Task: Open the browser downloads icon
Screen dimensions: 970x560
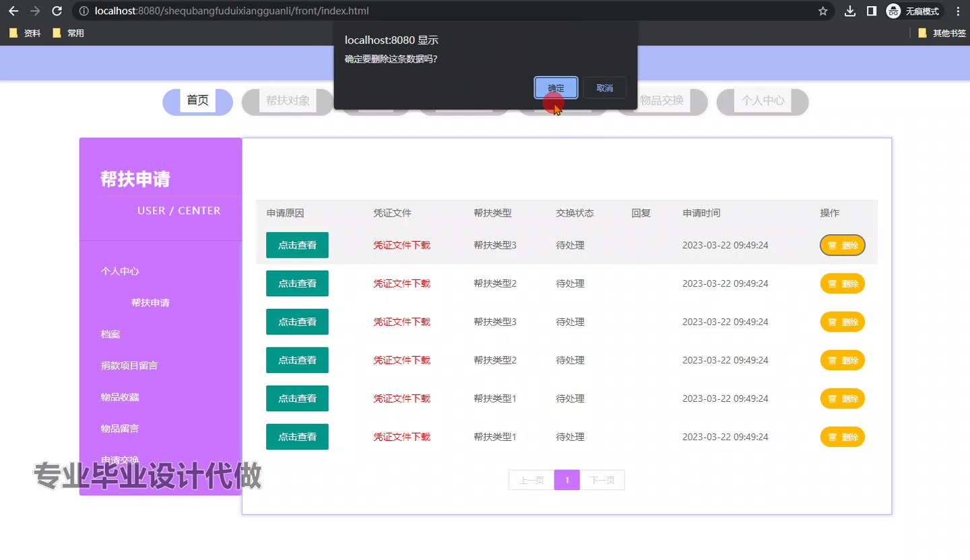Action: (x=850, y=11)
